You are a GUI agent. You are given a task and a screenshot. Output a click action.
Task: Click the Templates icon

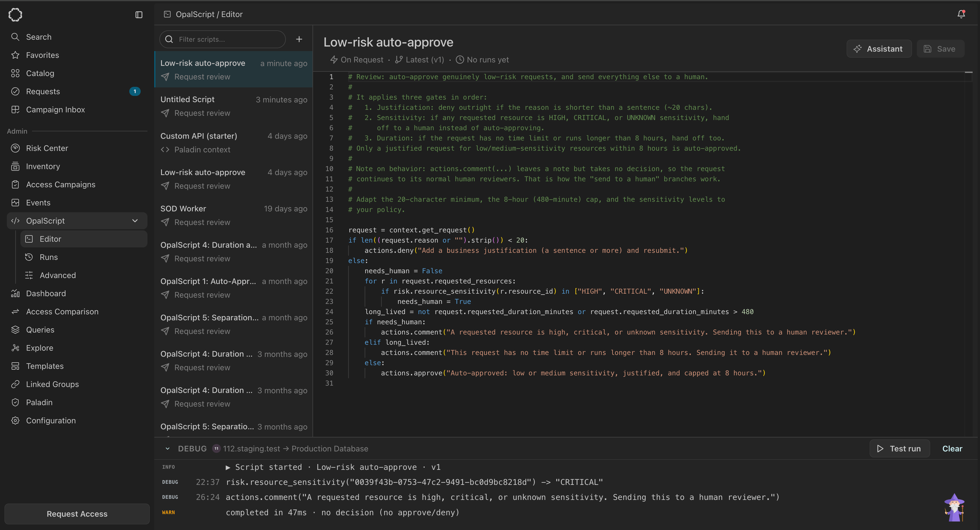[x=15, y=366]
